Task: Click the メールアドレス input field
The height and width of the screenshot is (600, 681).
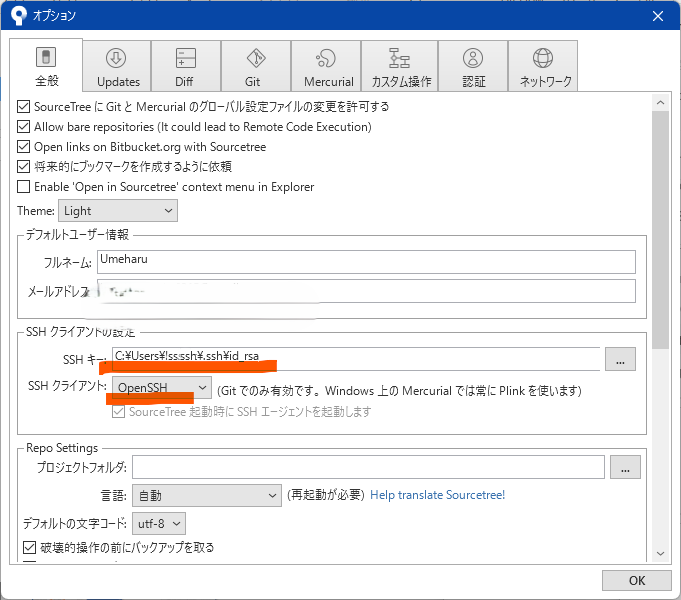Action: (x=366, y=291)
